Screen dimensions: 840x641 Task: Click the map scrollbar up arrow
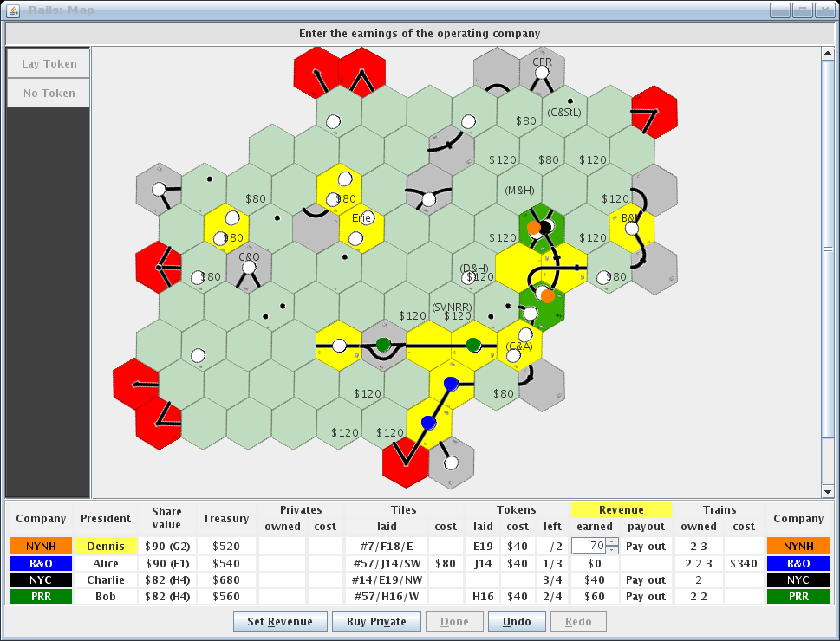click(x=827, y=53)
